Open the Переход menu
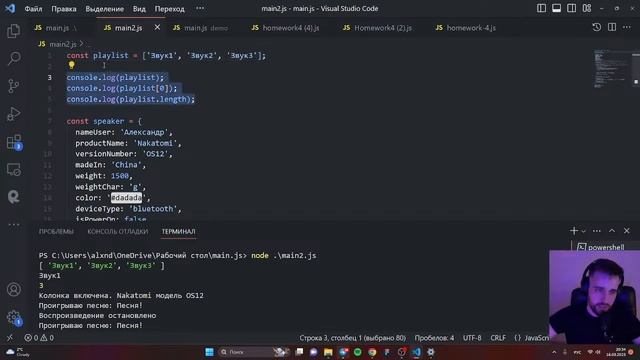 [x=169, y=9]
